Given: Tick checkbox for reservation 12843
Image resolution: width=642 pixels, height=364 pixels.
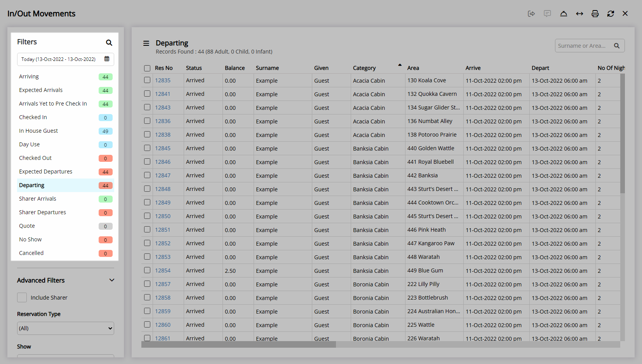Looking at the screenshot, I should click(147, 107).
